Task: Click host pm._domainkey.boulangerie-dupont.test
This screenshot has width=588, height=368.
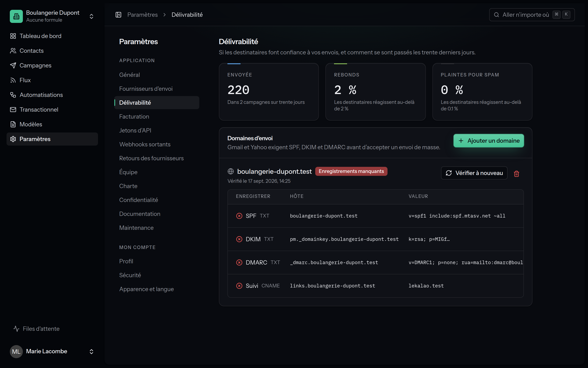Action: point(344,239)
